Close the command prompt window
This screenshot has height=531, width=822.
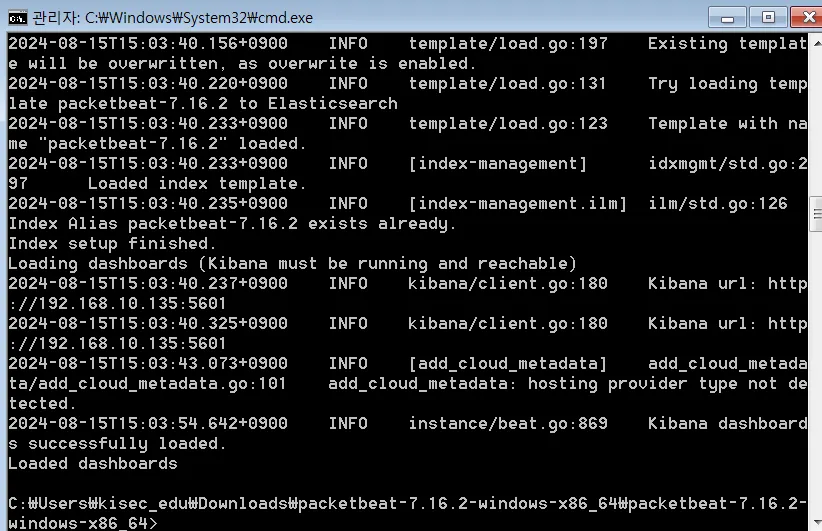(x=804, y=16)
